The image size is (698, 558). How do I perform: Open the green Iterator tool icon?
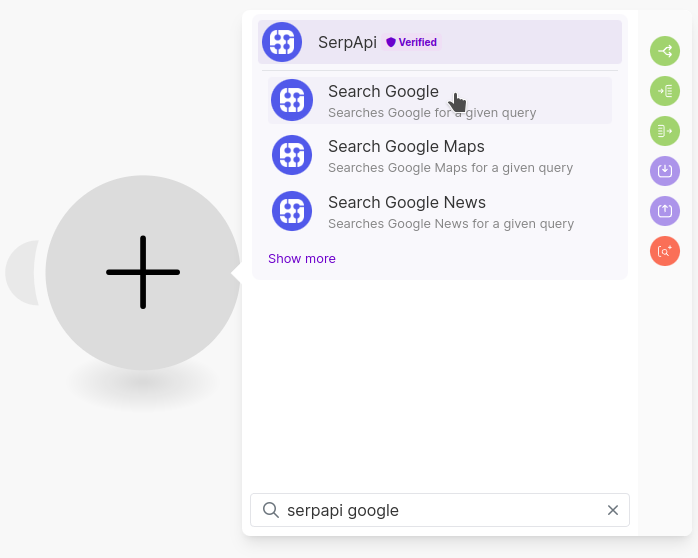[665, 91]
